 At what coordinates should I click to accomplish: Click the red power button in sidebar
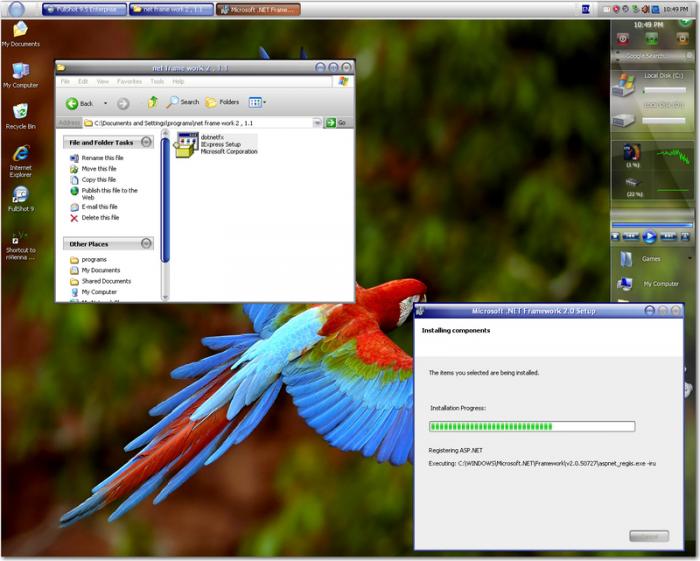(623, 39)
